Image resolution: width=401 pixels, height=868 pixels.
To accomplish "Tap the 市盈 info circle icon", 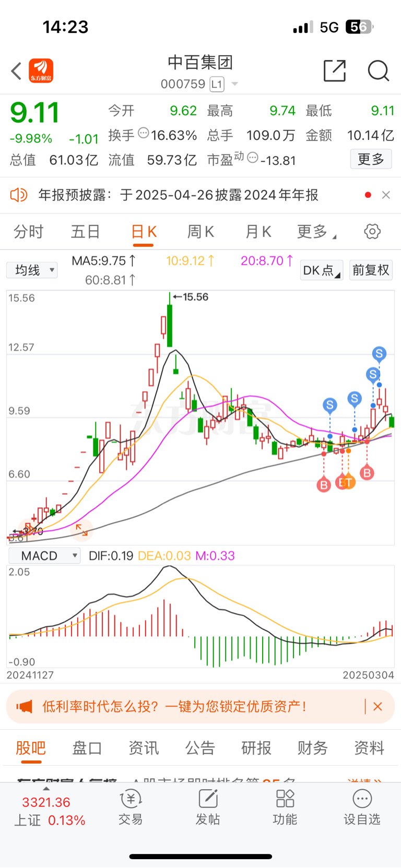I will pyautogui.click(x=253, y=157).
